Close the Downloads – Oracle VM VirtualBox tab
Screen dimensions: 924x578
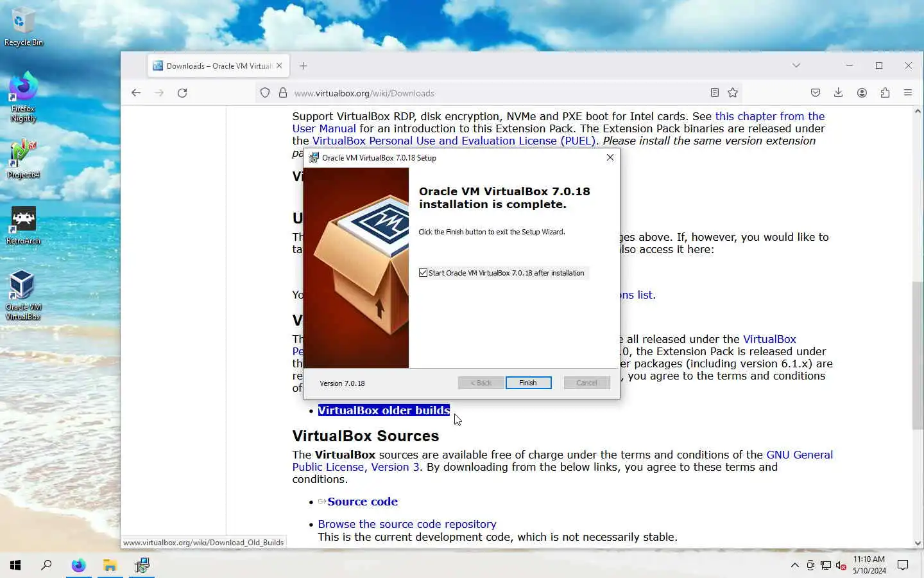(x=279, y=66)
